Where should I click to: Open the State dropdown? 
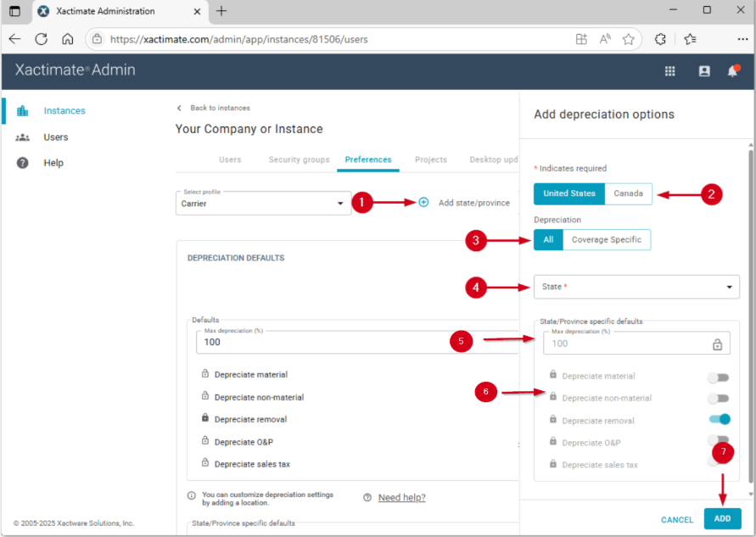(636, 287)
